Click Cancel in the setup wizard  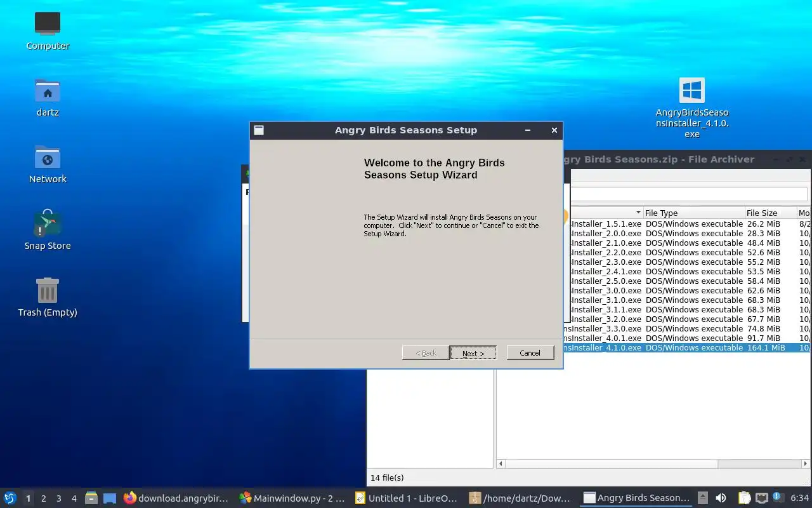530,353
